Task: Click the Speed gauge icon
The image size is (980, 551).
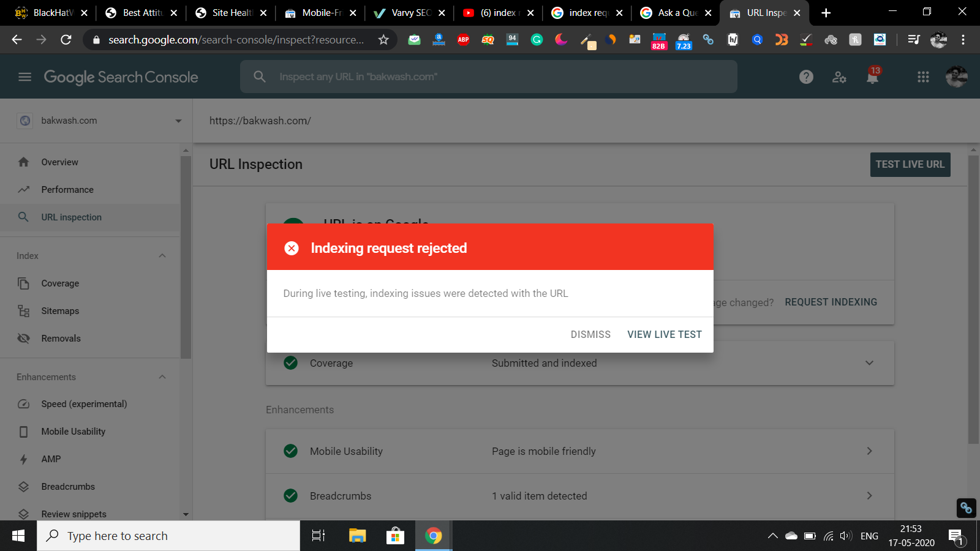Action: (24, 404)
